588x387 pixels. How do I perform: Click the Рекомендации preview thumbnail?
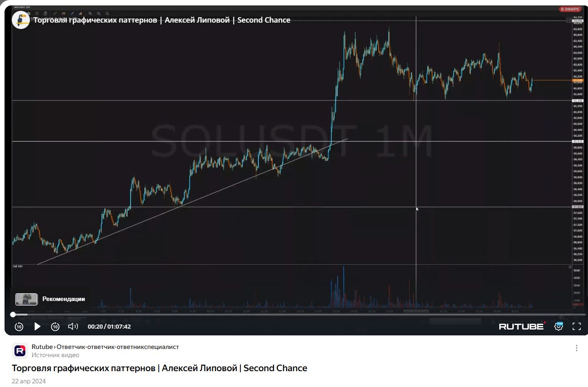point(26,299)
